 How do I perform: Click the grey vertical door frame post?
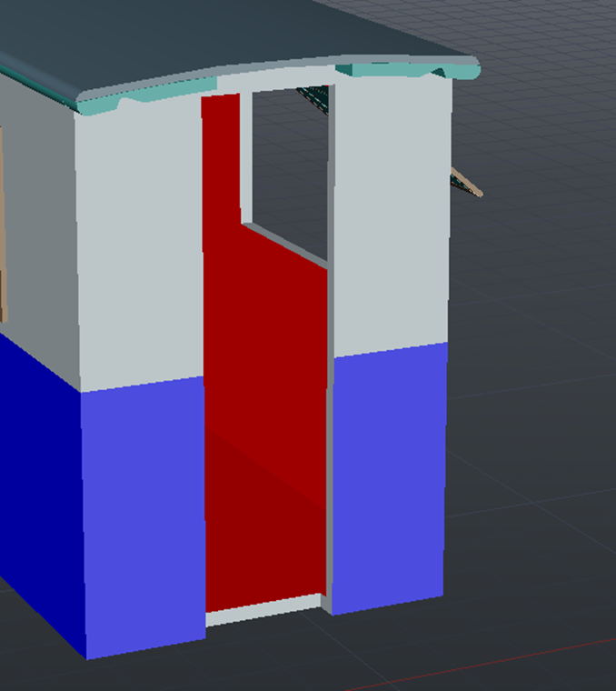330,348
